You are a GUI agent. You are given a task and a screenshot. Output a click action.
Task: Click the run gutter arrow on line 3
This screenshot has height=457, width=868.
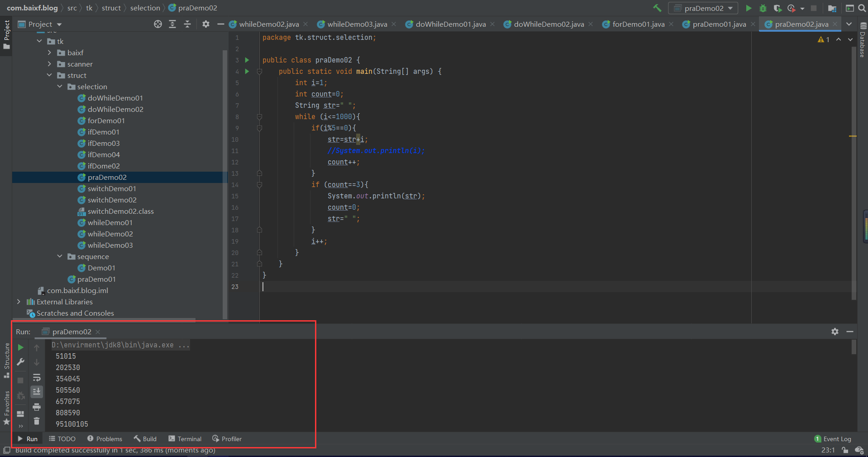click(x=247, y=60)
